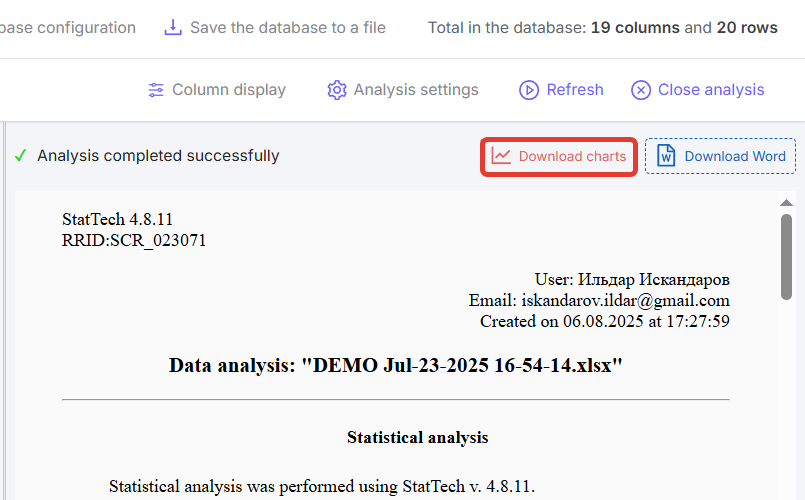Click the report scrollbar up arrow
The image size is (805, 500).
click(x=786, y=202)
